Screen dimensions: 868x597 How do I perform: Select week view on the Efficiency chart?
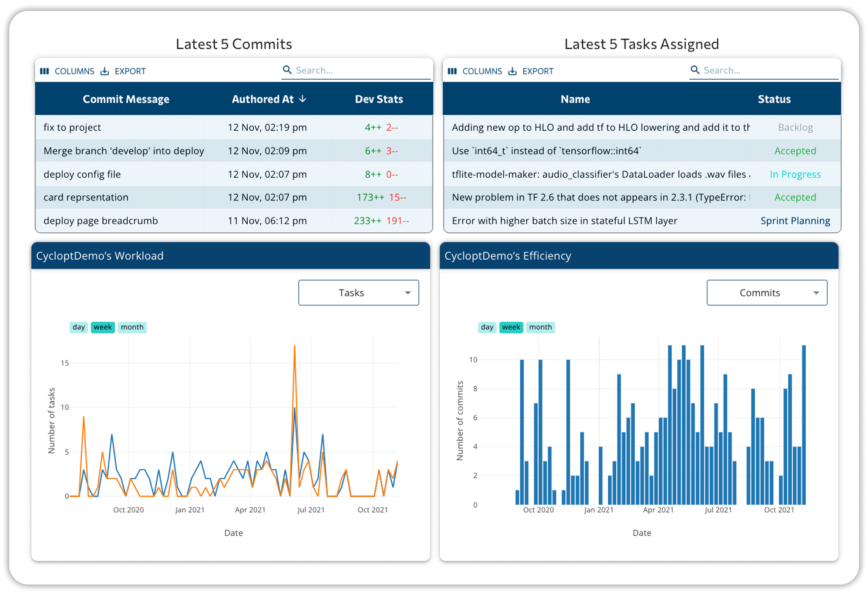[511, 327]
